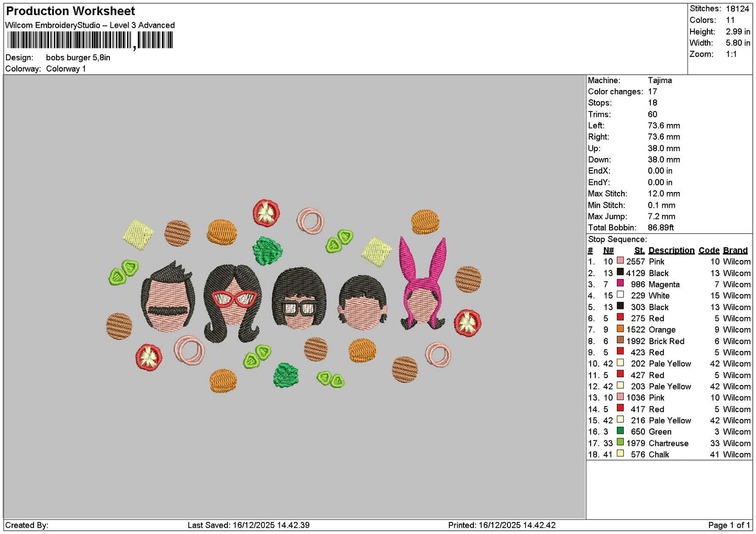Select the Machine value 'Tajima'
The height and width of the screenshot is (534, 756).
pyautogui.click(x=660, y=80)
